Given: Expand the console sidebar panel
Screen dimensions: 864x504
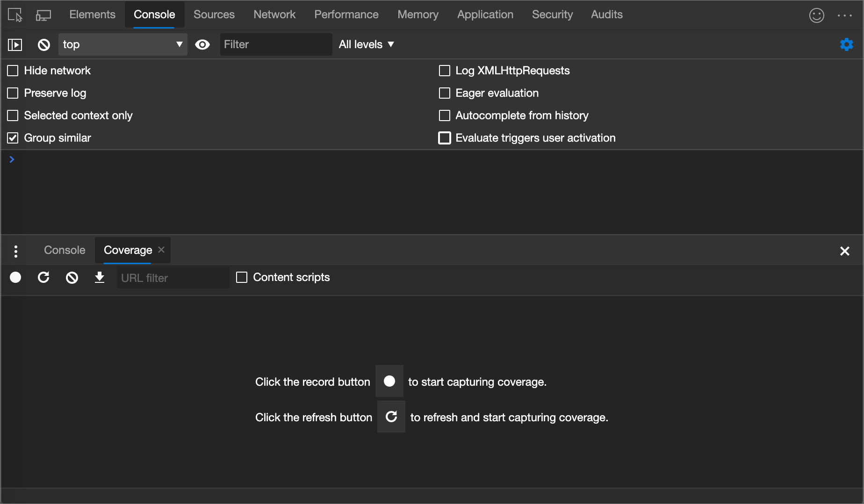Looking at the screenshot, I should 14,44.
